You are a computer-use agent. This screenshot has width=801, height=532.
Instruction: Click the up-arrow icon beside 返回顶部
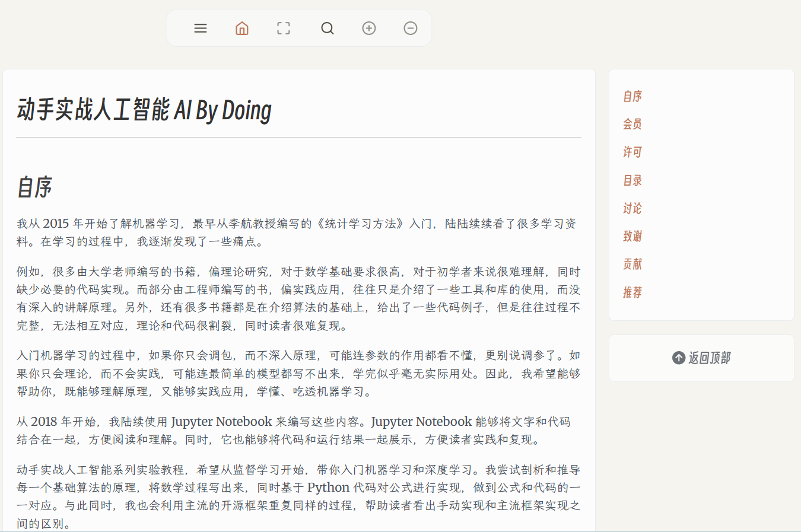(679, 358)
